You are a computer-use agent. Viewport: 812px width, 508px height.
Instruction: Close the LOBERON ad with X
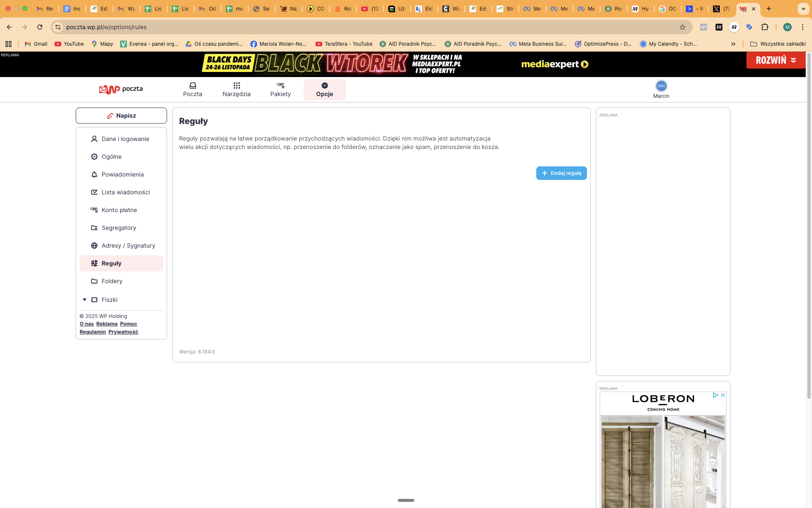(723, 395)
